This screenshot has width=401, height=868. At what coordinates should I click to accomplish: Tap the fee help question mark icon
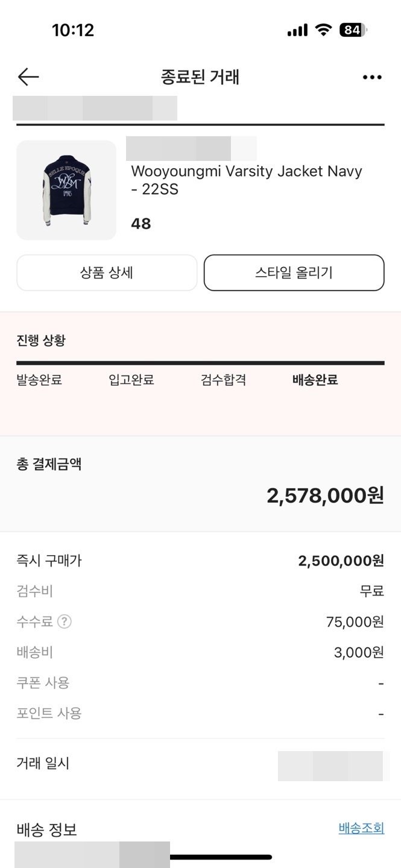[x=65, y=621]
